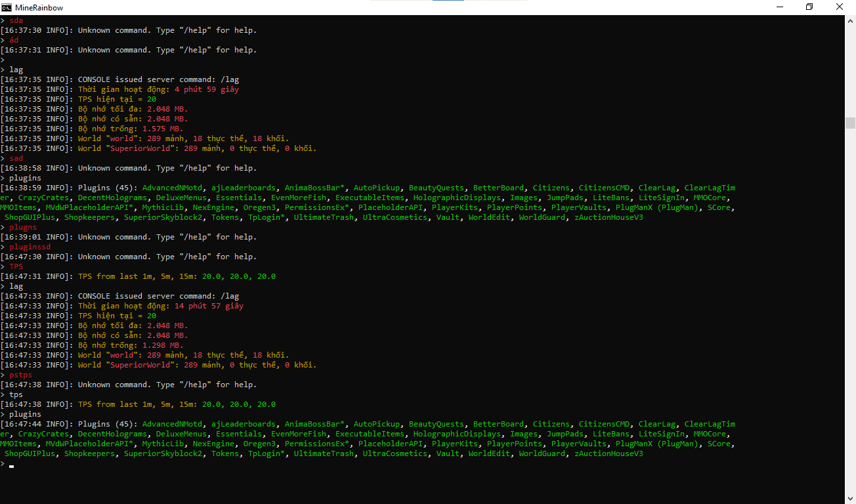856x504 pixels.
Task: Click the red "pluginssd" command entry
Action: point(30,247)
